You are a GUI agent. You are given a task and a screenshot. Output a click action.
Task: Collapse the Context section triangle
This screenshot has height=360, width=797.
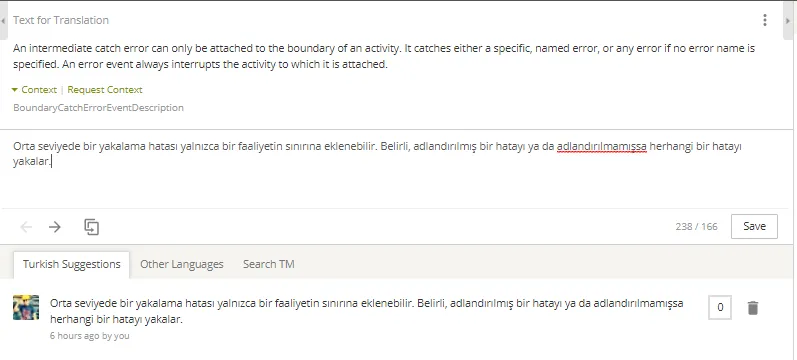point(15,90)
